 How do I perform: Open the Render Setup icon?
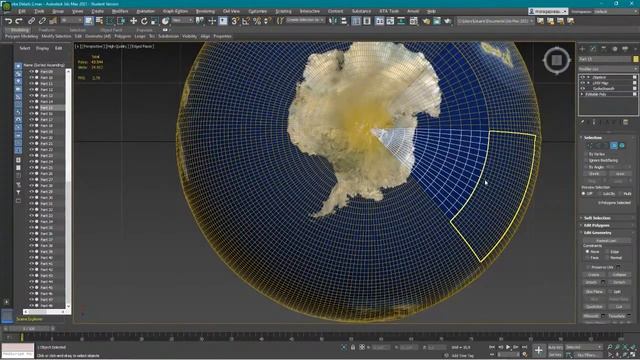[x=426, y=21]
